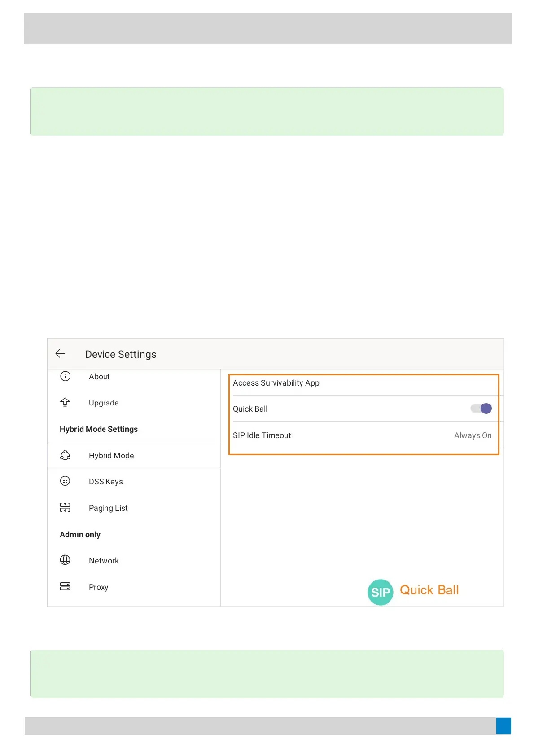The height and width of the screenshot is (756, 534).
Task: Open the DSS Keys menu item
Action: 134,482
